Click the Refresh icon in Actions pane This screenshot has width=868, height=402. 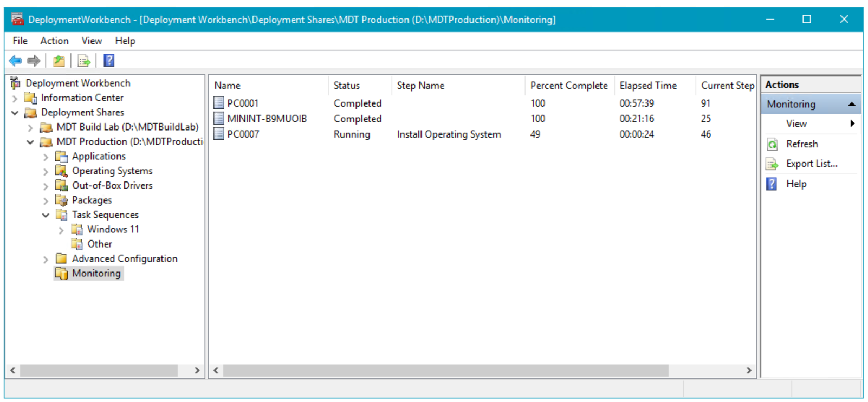coord(772,144)
